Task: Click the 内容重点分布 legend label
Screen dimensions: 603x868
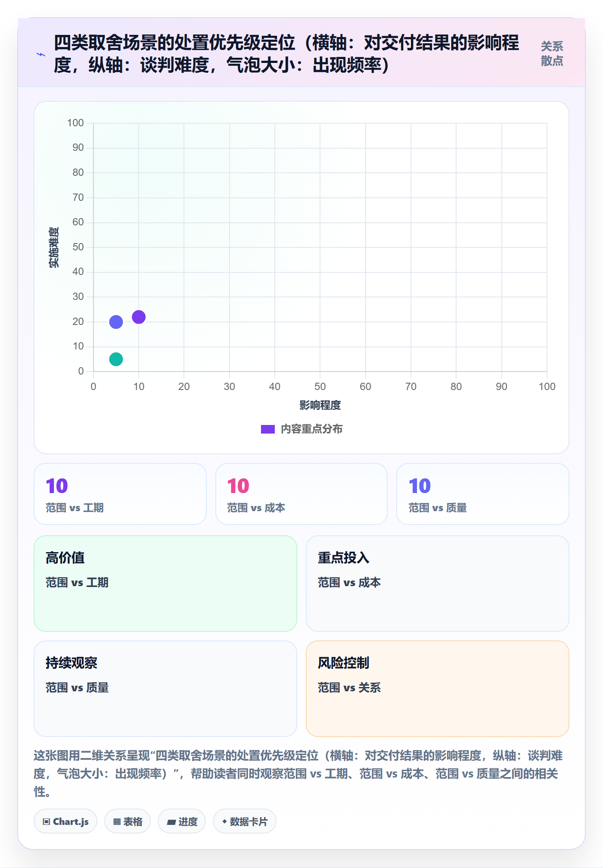Action: coord(312,429)
